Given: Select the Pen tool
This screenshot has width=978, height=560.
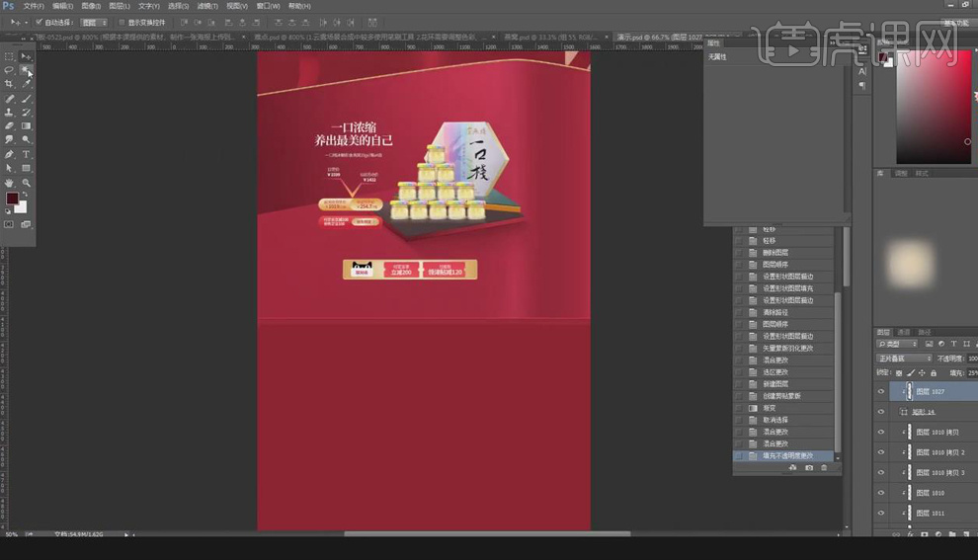Looking at the screenshot, I should point(9,155).
